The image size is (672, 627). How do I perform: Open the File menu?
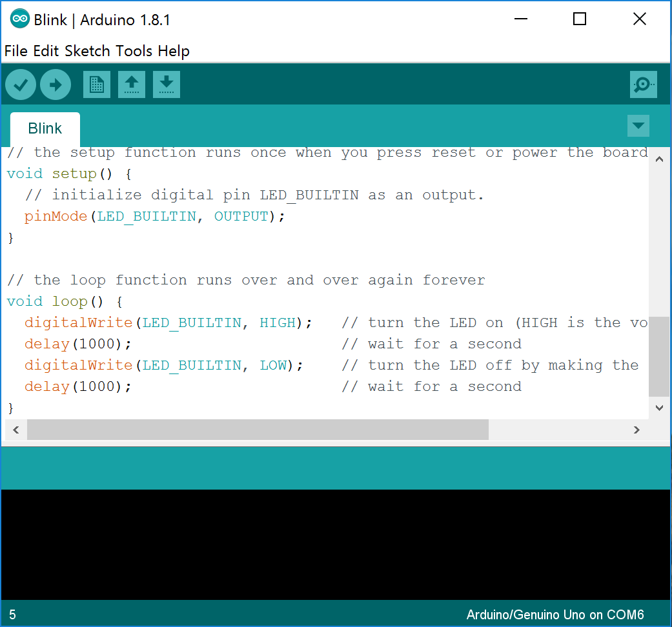pos(15,51)
